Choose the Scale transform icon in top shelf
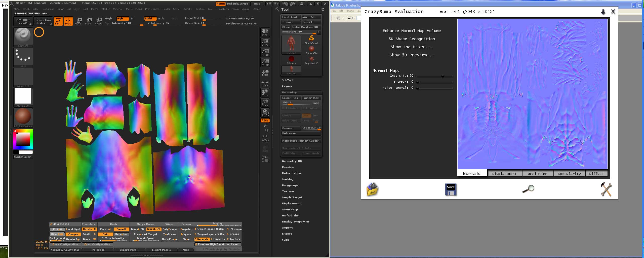This screenshot has height=258, width=644. (88, 21)
